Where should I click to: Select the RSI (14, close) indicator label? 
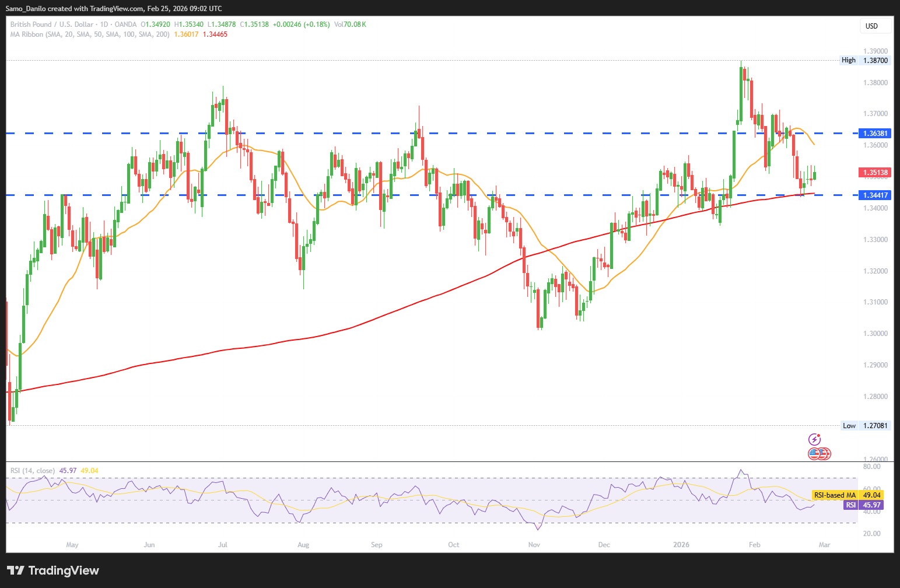tap(33, 470)
